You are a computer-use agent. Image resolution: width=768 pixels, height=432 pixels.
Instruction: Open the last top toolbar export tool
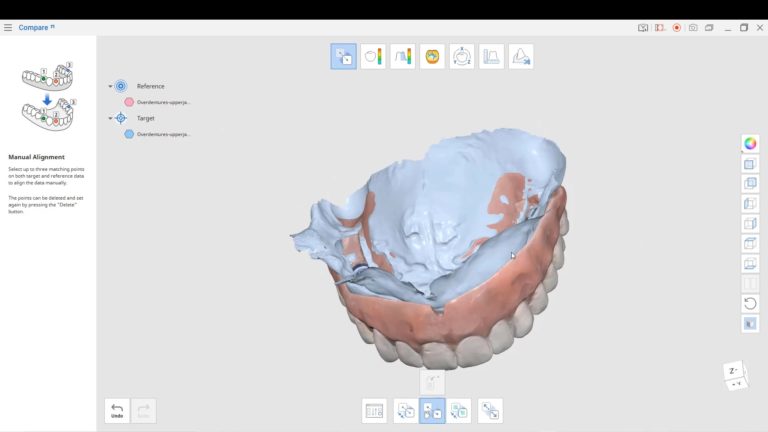[x=521, y=56]
